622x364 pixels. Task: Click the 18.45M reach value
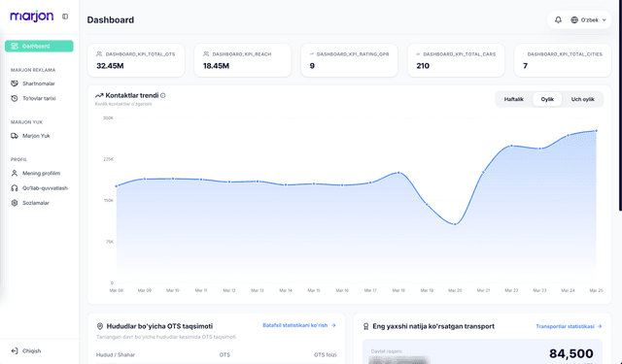click(216, 66)
